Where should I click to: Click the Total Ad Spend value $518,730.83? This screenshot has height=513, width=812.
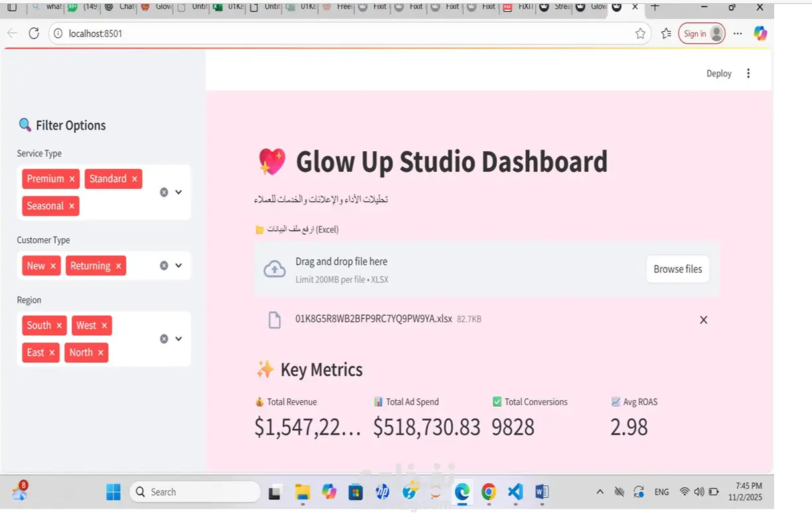(426, 427)
